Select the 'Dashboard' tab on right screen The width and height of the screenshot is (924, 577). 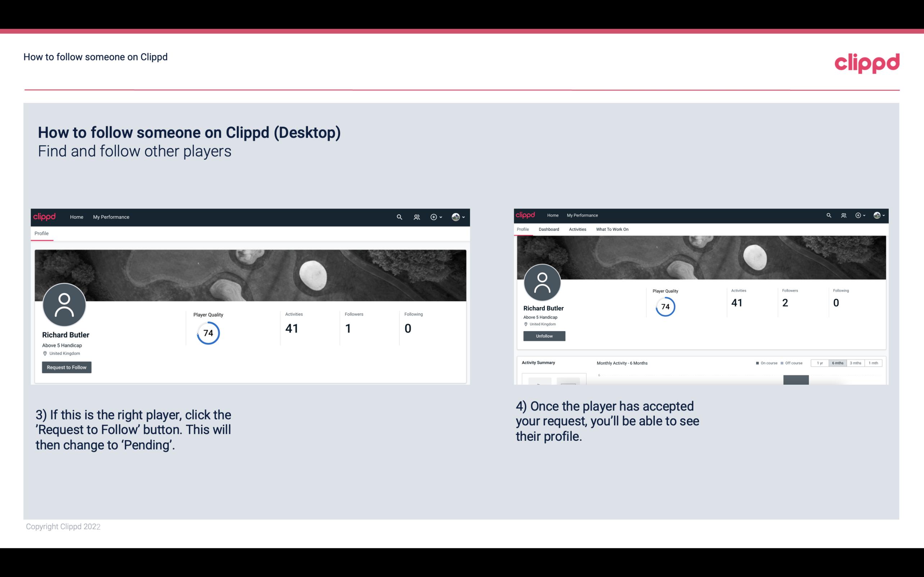[x=549, y=229]
